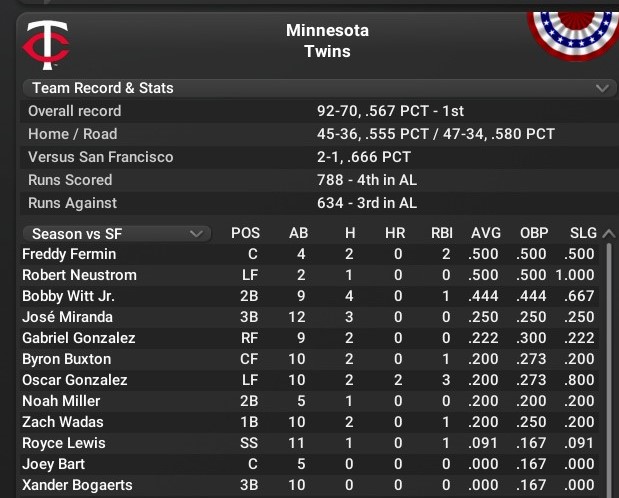Screen dimensions: 619x498
Task: Sort by the POS column header
Action: [245, 233]
